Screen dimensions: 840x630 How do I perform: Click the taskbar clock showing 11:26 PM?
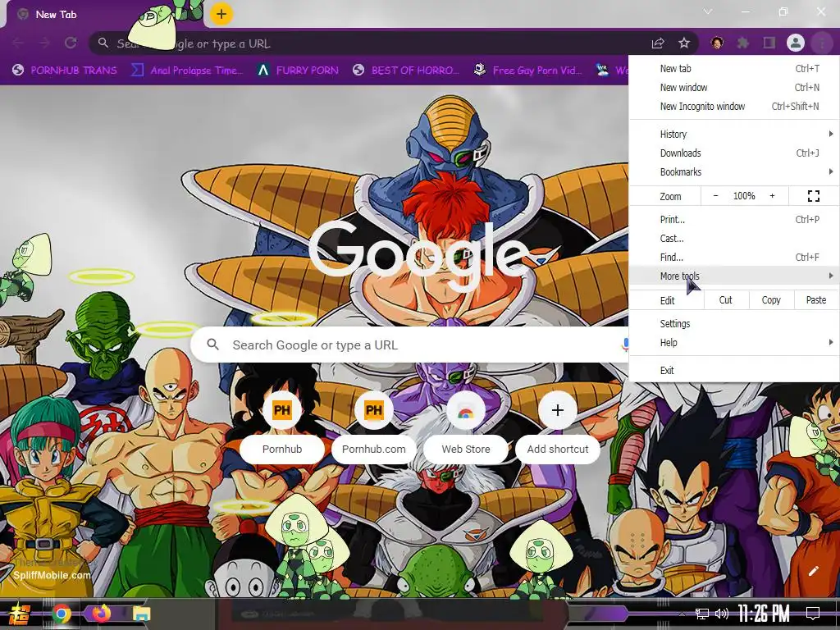[764, 614]
